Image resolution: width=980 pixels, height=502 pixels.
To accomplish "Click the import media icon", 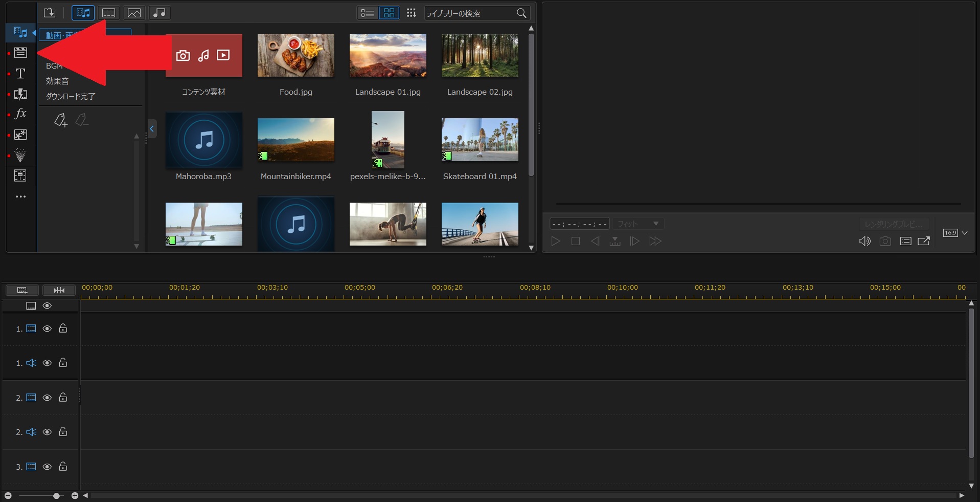I will coord(50,13).
